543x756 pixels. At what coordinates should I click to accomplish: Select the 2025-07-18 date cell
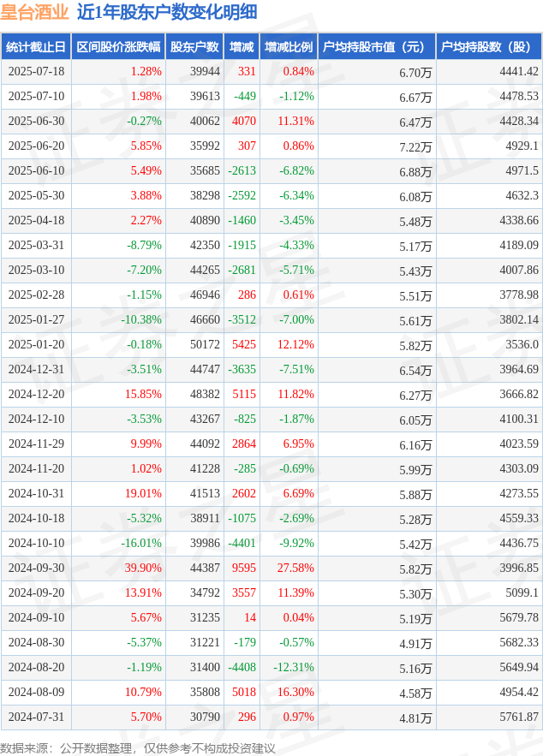tap(36, 71)
